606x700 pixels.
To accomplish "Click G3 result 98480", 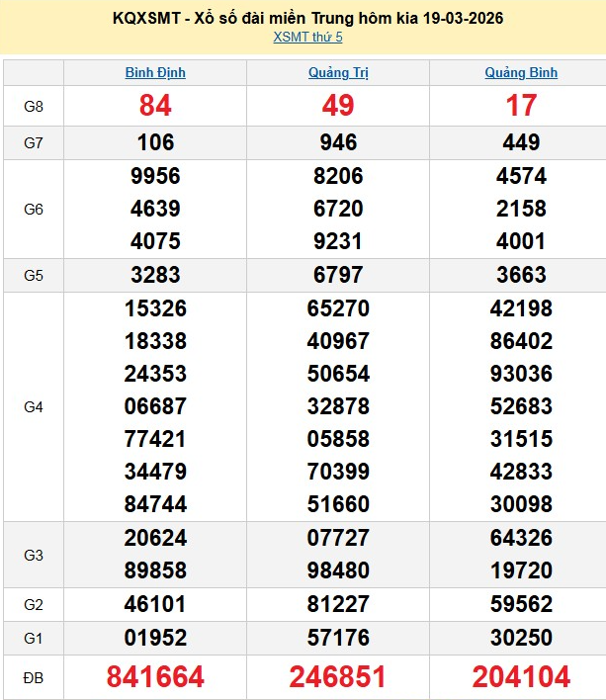I will click(x=338, y=570).
